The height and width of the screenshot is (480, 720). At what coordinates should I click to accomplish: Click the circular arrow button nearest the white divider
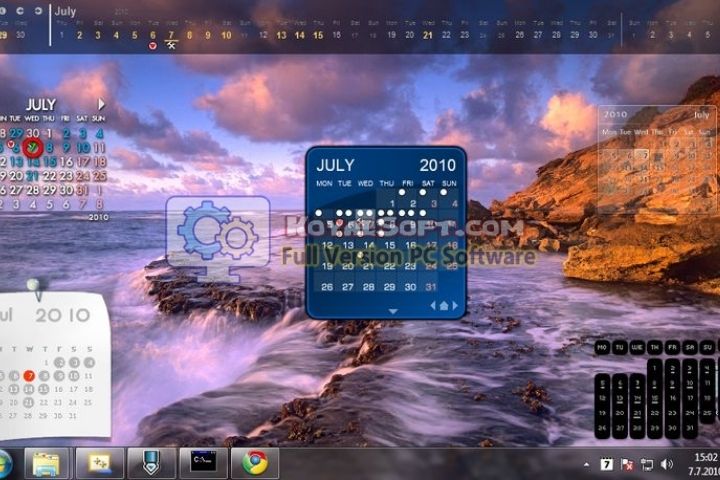[x=38, y=11]
